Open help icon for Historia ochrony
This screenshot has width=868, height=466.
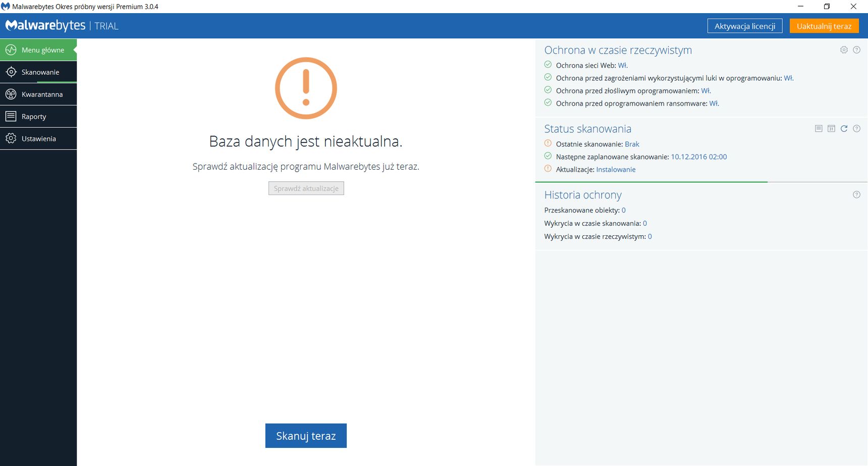click(856, 195)
